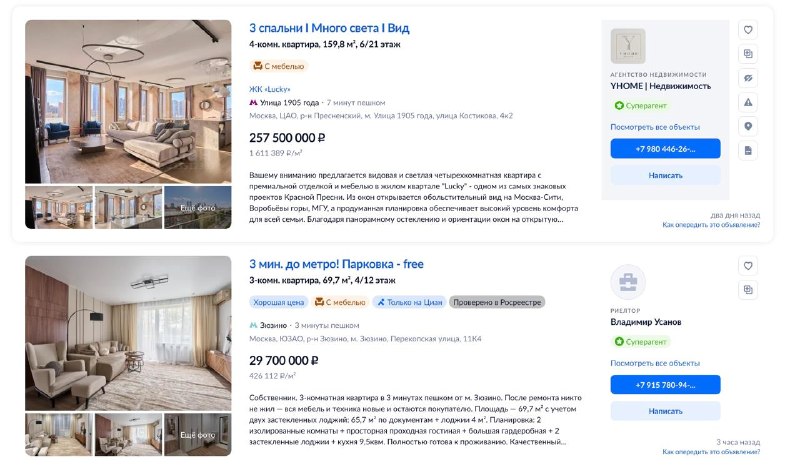Favorite the Зюзино apartment with heart icon
The width and height of the screenshot is (800, 469).
(747, 265)
